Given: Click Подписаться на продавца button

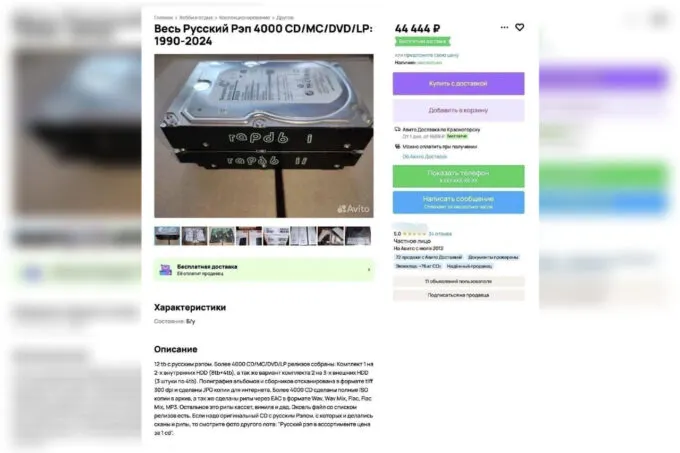Looking at the screenshot, I should 458,295.
